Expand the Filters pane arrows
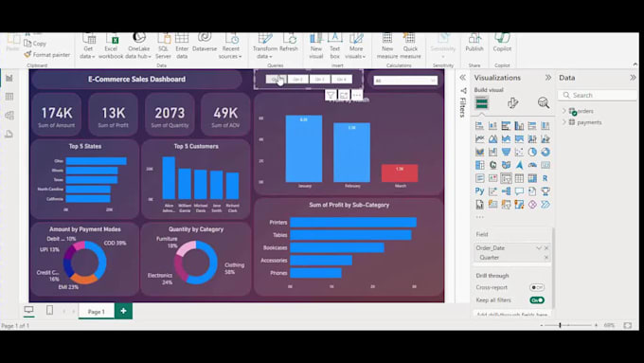Image resolution: width=644 pixels, height=363 pixels. pyautogui.click(x=463, y=78)
